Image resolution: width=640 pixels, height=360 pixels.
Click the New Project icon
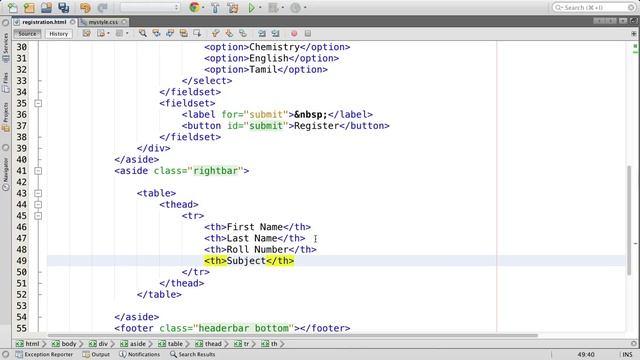(29, 7)
